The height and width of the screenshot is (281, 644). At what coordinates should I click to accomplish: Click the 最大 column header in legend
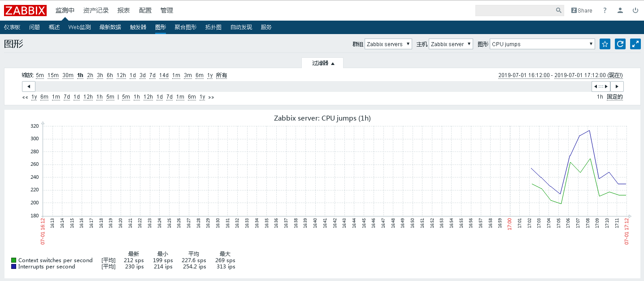225,254
